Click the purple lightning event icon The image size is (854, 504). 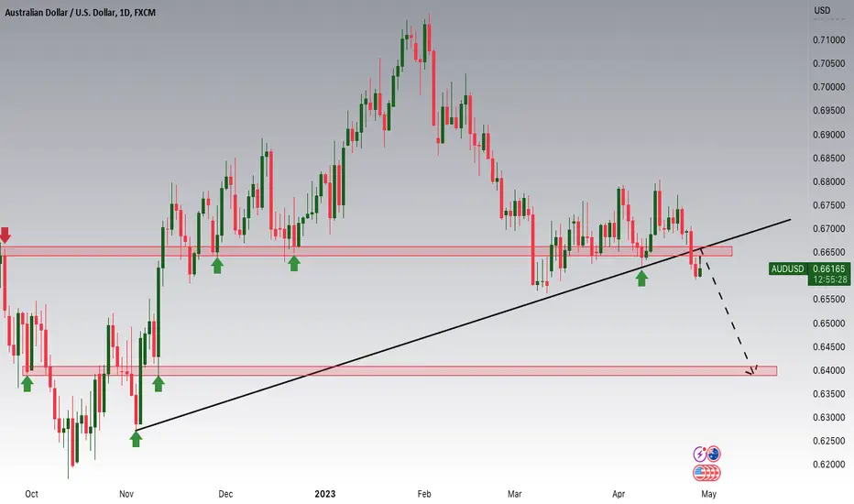(700, 454)
